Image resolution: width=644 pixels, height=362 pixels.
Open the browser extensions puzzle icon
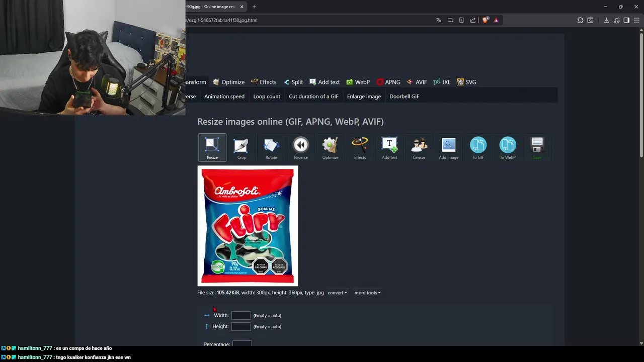click(580, 20)
